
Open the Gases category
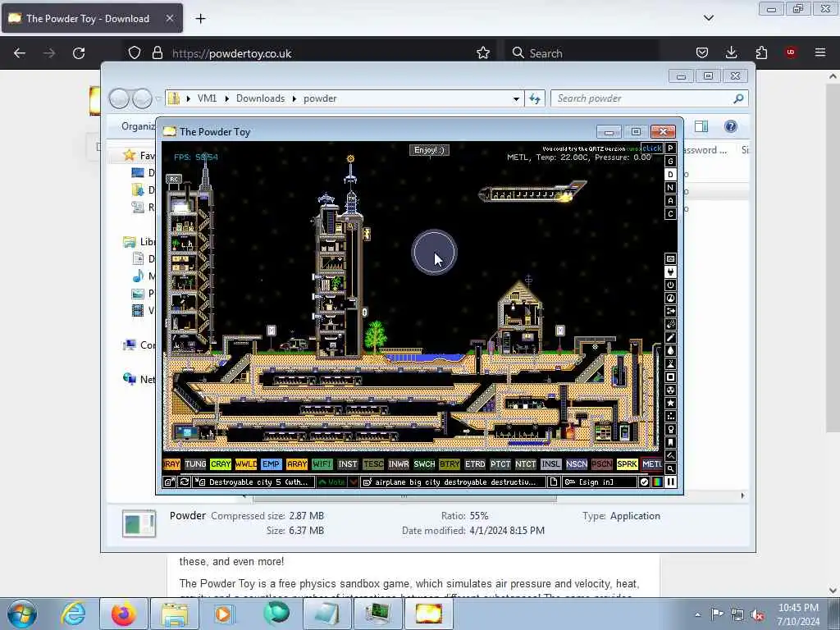coord(670,337)
